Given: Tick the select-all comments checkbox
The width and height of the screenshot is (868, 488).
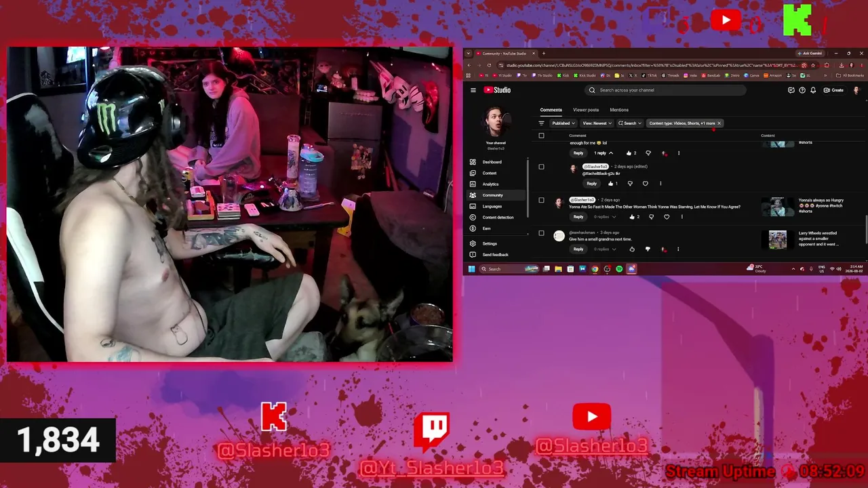Looking at the screenshot, I should coord(541,136).
